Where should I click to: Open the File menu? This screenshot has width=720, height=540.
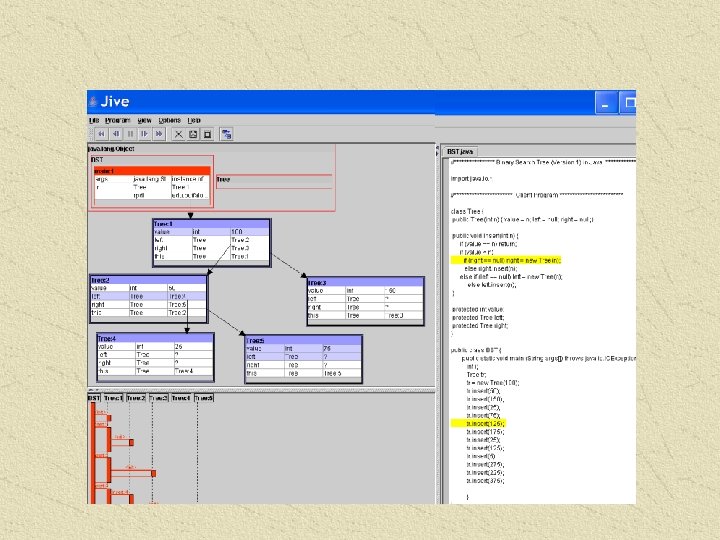[94, 120]
